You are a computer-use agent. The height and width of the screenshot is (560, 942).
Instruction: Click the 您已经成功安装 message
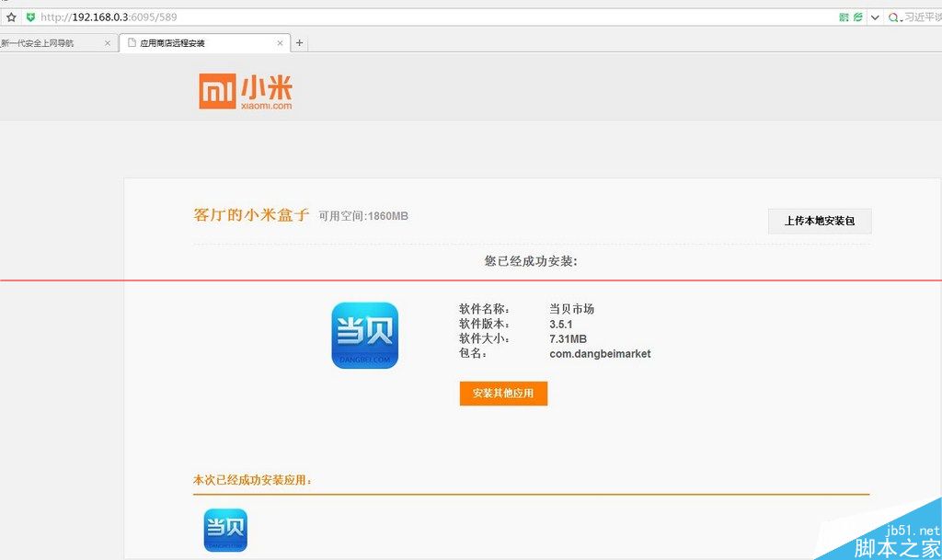point(531,261)
